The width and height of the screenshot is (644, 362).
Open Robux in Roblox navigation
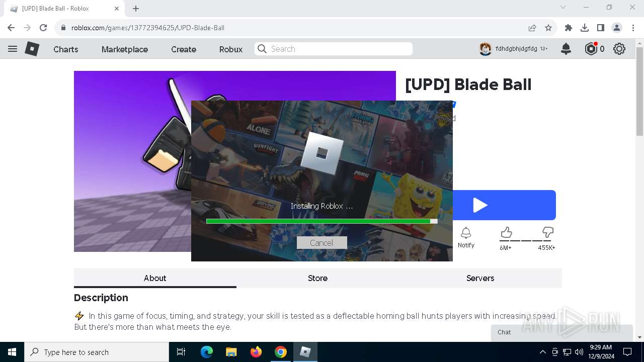tap(231, 49)
